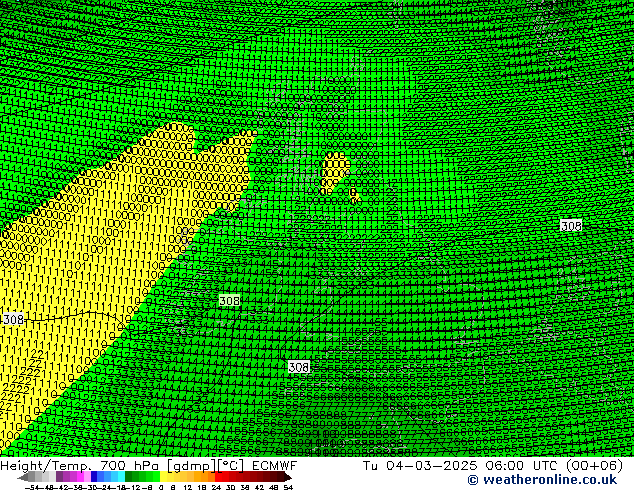This screenshot has width=634, height=490.
Task: Click the "Tu 04-03-2025 06:00 UTC" date text
Action: [x=461, y=466]
